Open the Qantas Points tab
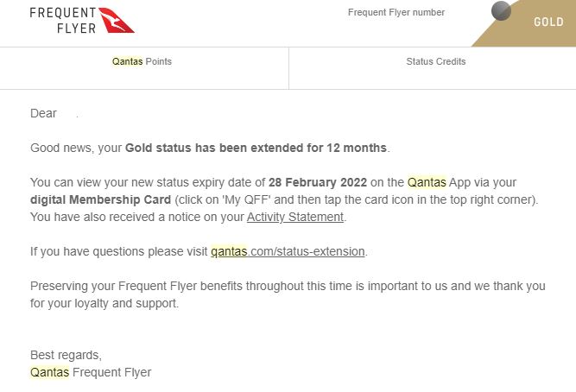 (142, 61)
